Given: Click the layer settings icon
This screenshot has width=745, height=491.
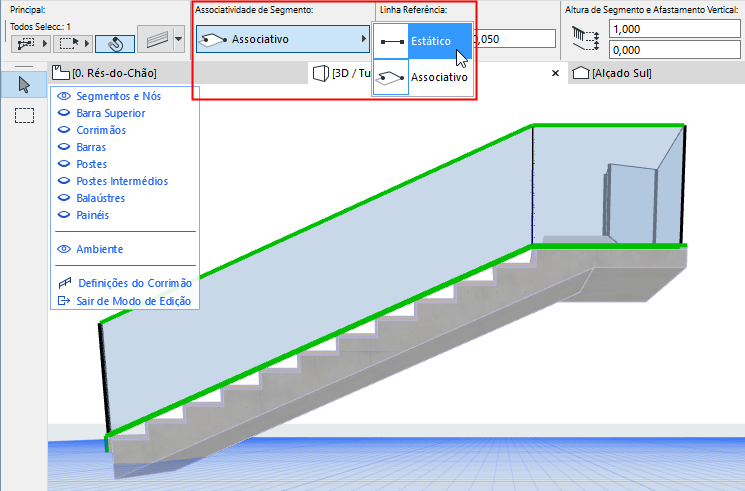Looking at the screenshot, I should [157, 39].
